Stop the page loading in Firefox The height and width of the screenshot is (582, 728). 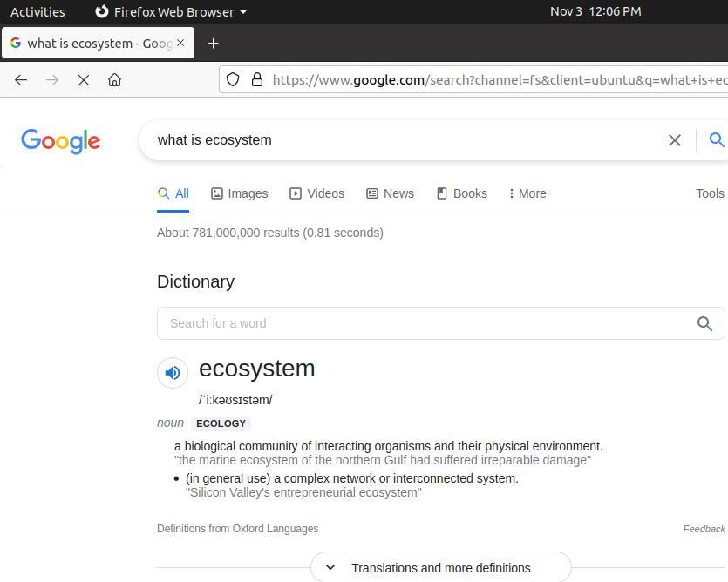(84, 80)
